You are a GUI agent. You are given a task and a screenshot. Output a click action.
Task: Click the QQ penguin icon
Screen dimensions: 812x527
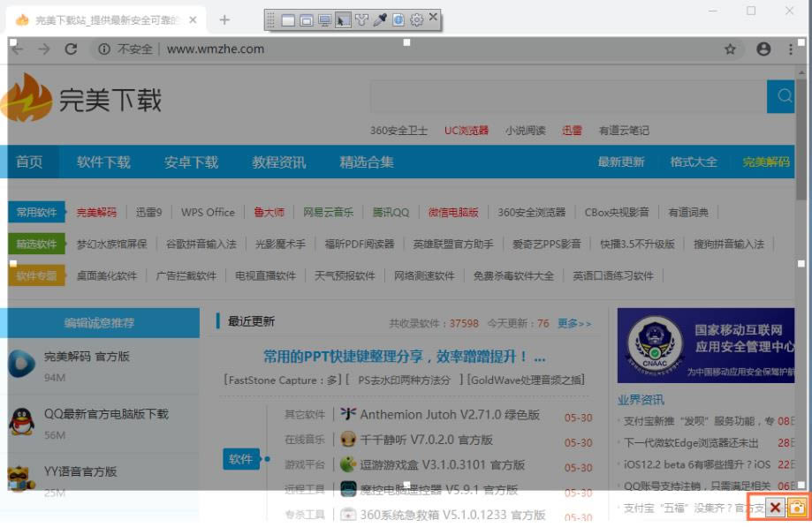point(21,421)
